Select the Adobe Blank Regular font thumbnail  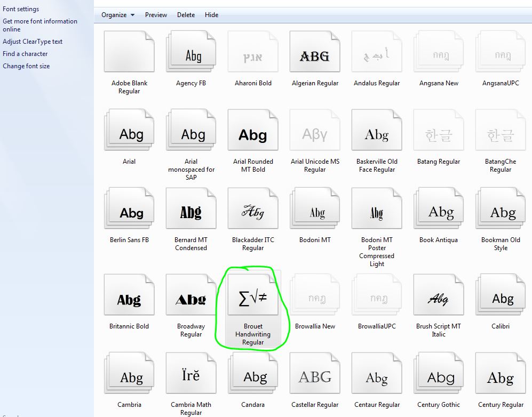coord(129,55)
